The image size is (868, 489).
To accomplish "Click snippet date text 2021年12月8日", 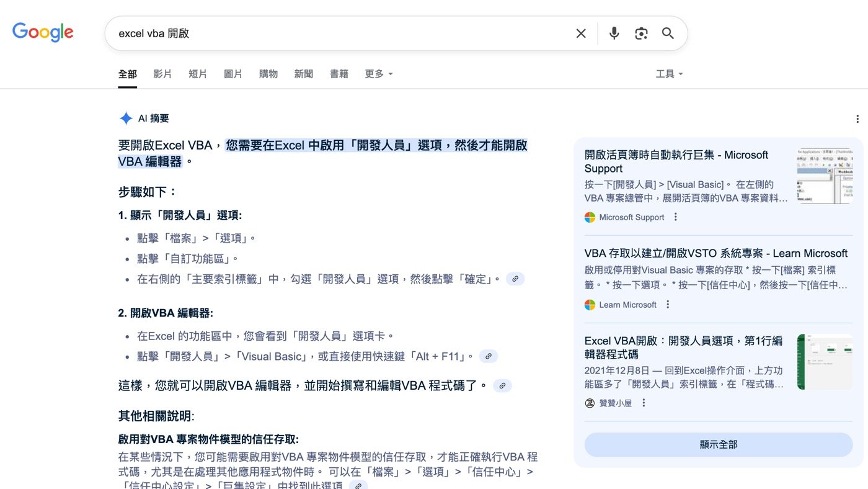I will click(x=616, y=370).
